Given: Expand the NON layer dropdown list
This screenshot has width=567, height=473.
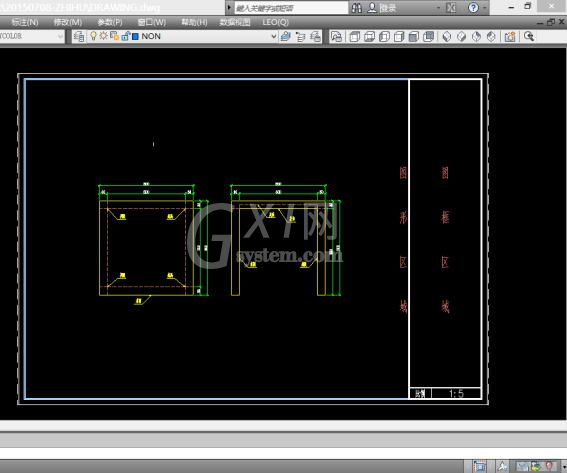Looking at the screenshot, I should 274,36.
